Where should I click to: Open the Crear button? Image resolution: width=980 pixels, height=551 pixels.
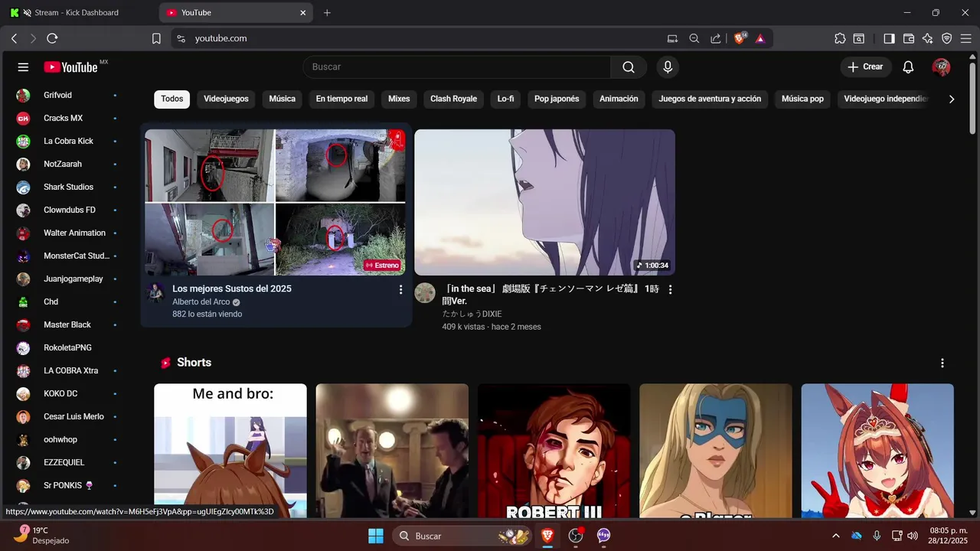(866, 67)
